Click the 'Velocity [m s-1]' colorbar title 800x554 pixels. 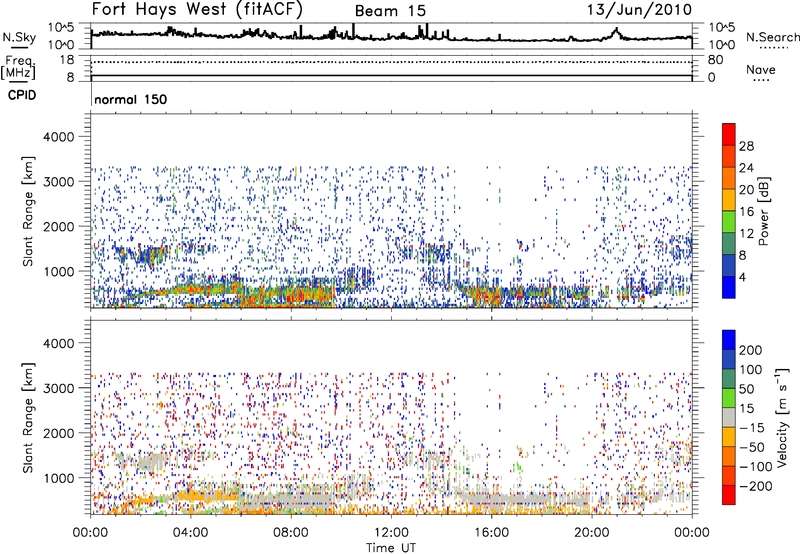pos(782,417)
